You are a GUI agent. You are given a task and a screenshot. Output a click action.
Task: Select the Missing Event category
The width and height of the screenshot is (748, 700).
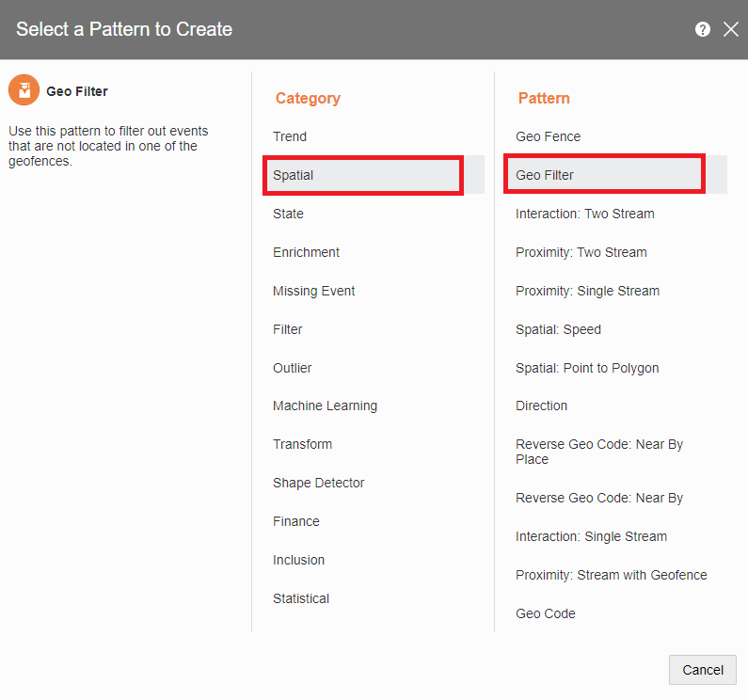click(x=313, y=291)
